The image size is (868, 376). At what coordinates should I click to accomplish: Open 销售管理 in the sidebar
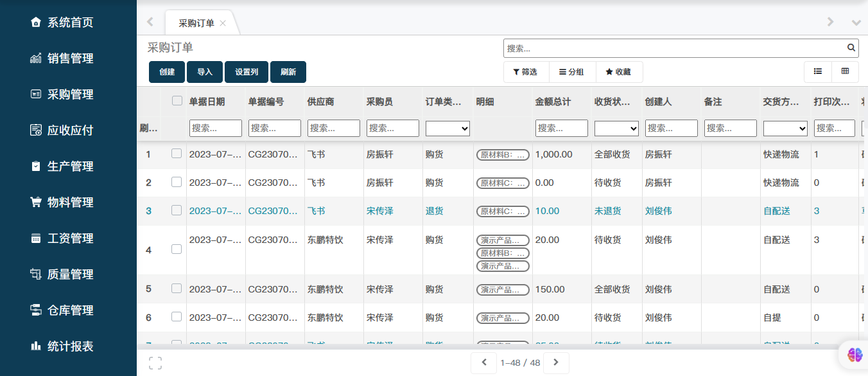70,58
